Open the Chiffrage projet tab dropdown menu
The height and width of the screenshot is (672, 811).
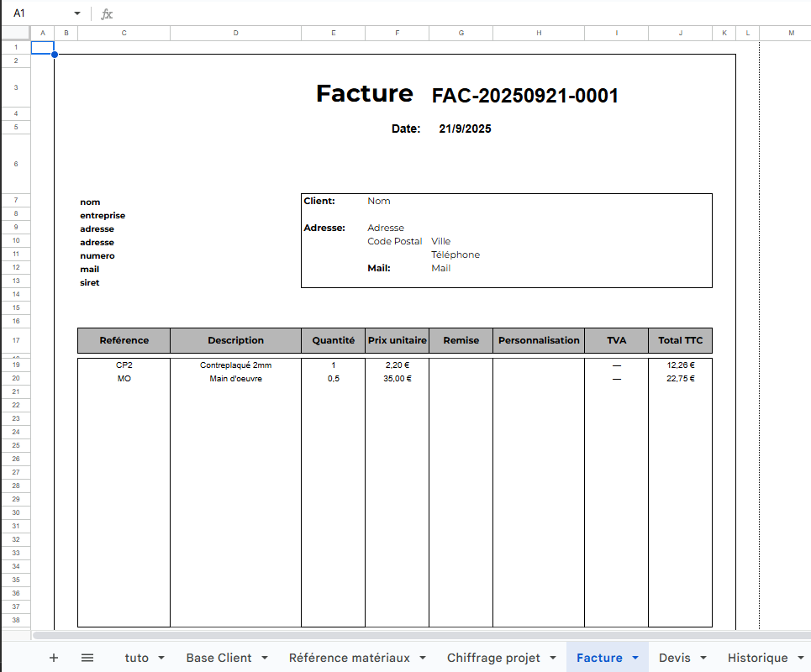point(552,658)
